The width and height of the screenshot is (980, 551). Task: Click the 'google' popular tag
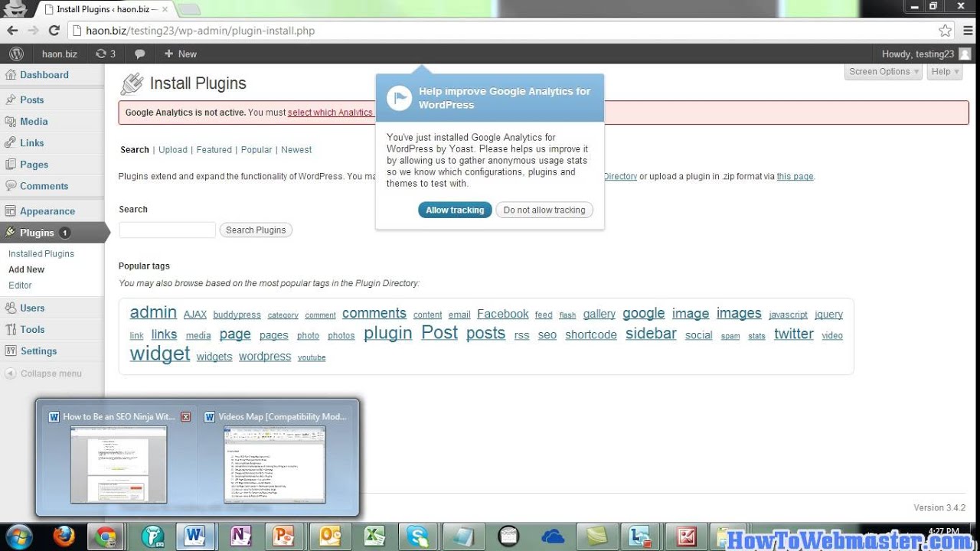644,314
